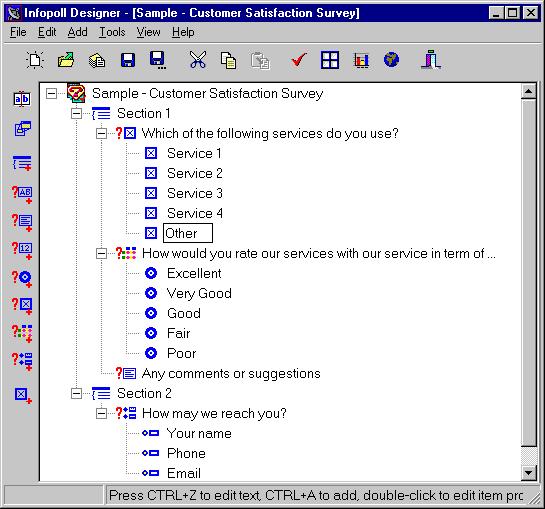
Task: Click the bar chart report icon
Action: (x=361, y=60)
